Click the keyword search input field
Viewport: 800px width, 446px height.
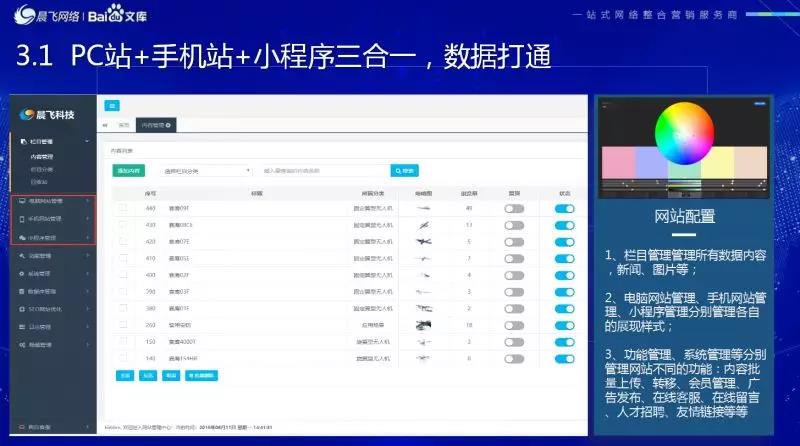click(x=320, y=171)
